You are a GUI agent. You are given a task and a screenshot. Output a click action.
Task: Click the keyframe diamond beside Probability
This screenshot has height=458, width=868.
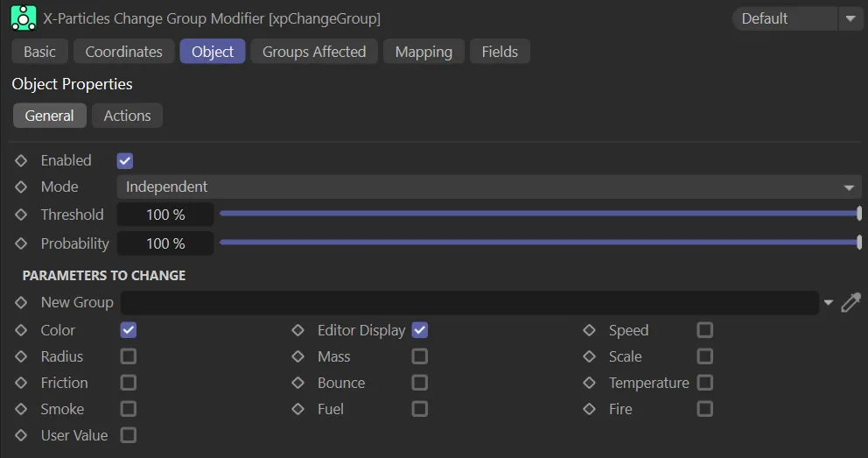click(x=22, y=243)
